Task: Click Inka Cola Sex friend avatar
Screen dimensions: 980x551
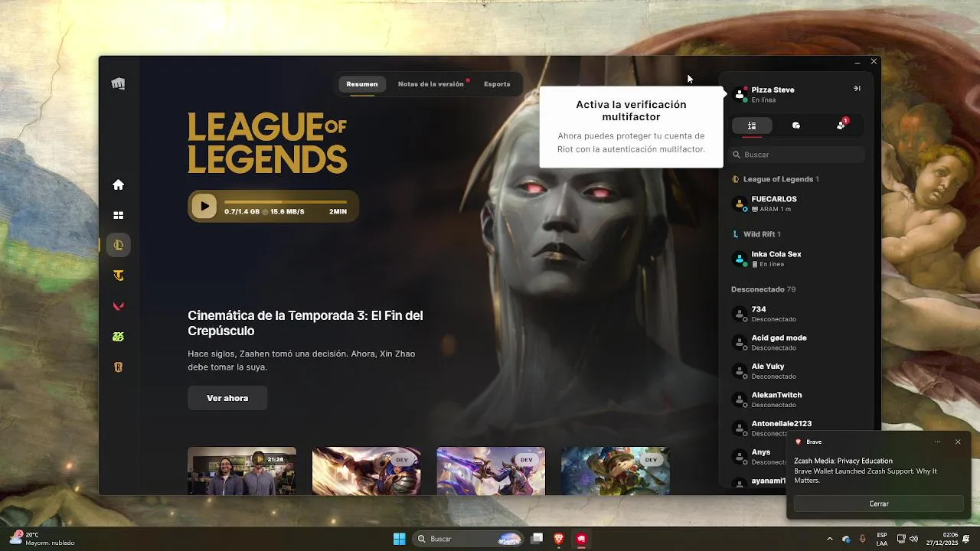Action: (x=740, y=259)
